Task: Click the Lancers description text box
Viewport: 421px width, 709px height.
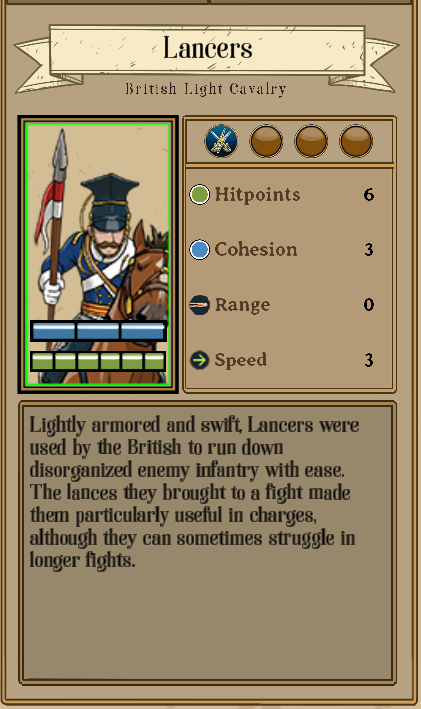Action: (x=207, y=543)
